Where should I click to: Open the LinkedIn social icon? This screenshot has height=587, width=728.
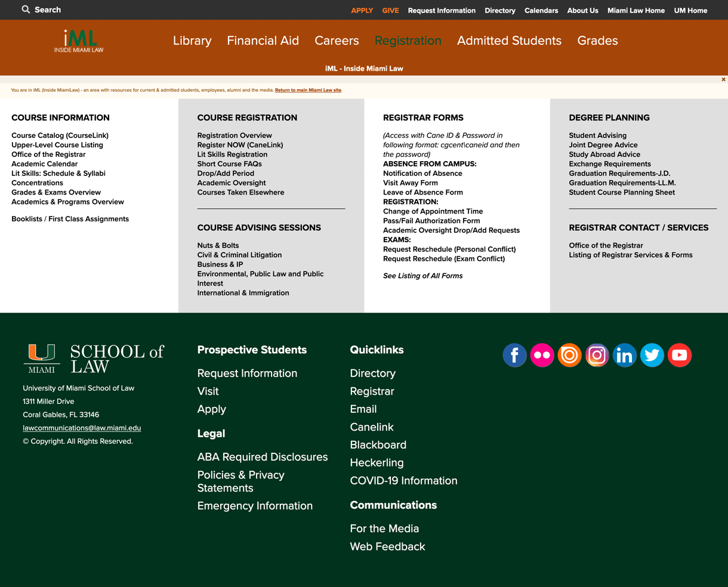click(x=624, y=355)
